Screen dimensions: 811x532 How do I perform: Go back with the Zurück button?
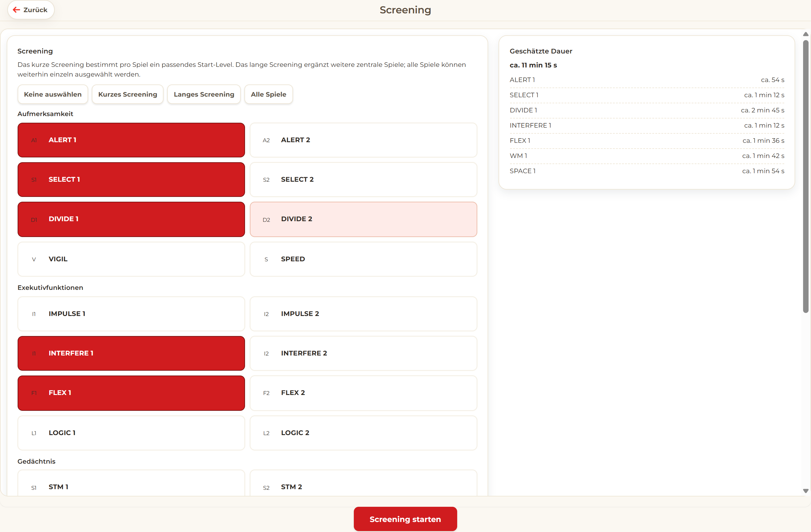point(31,10)
